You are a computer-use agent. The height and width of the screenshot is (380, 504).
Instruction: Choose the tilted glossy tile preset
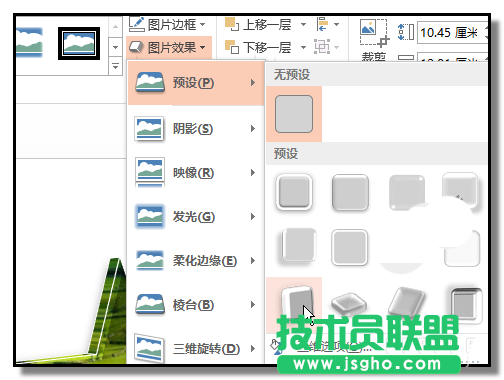407,302
